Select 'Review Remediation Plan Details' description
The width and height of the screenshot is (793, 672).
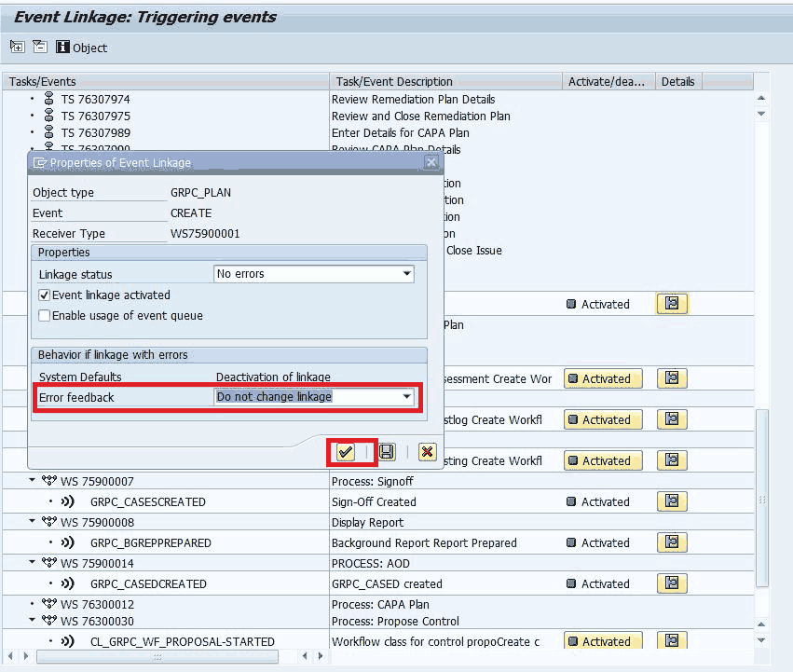tap(413, 99)
